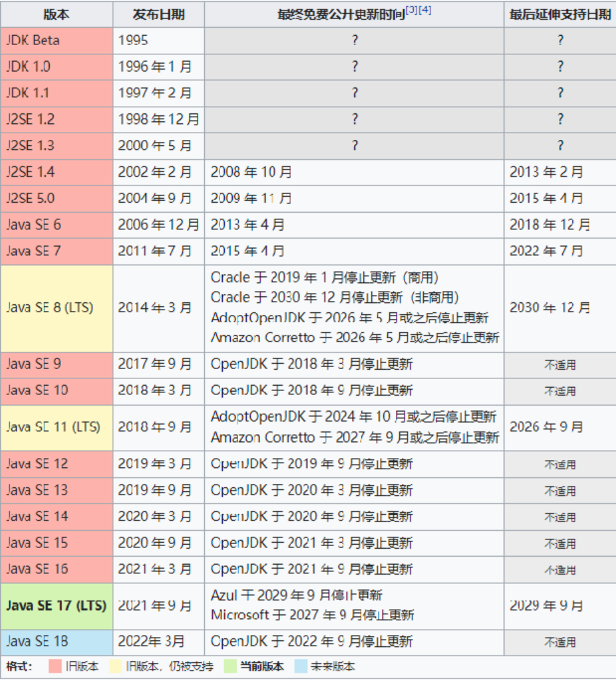Select the JDK Beta version cell

pos(56,41)
